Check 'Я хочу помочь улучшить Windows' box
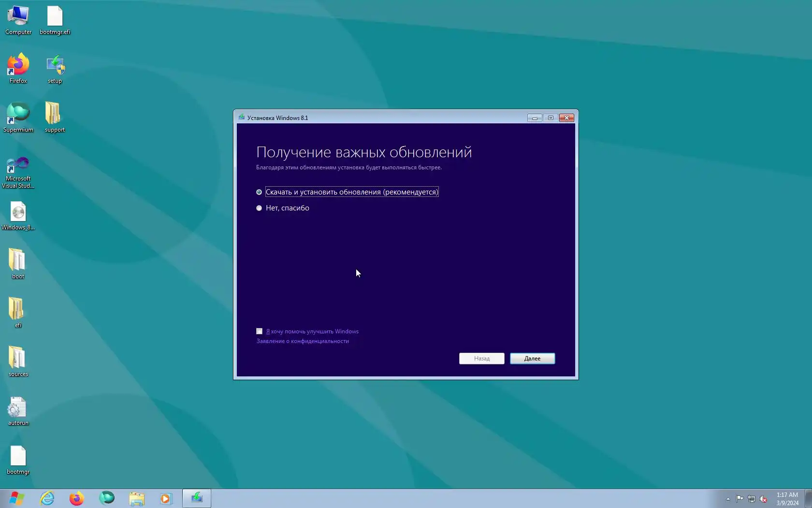 [260, 331]
